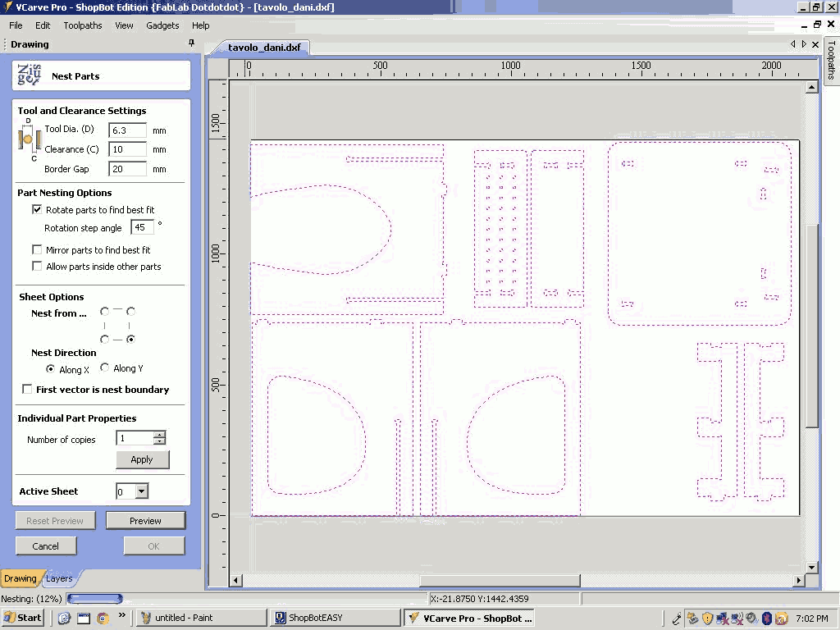840x630 pixels.
Task: Decrease Number of copies with down arrow
Action: point(159,441)
